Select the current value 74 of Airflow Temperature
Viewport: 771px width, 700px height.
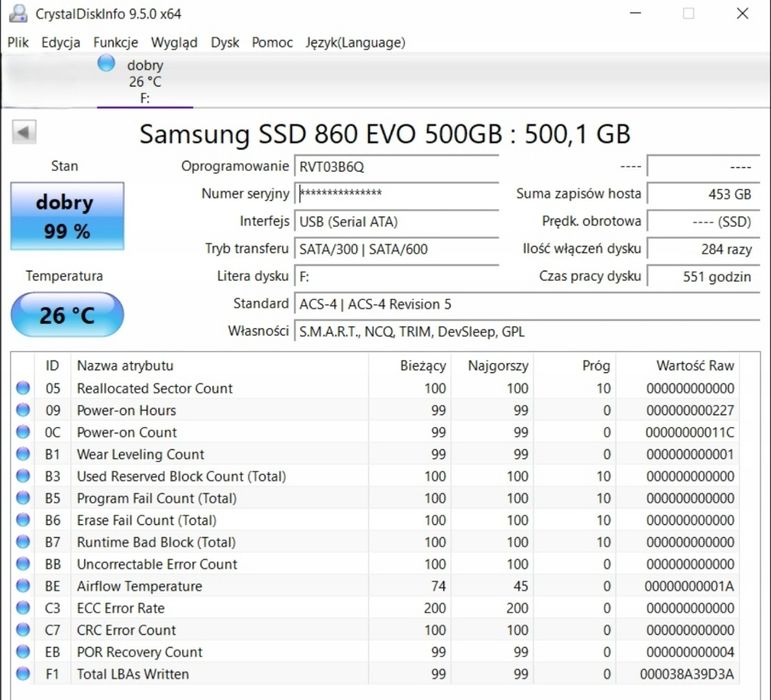pyautogui.click(x=439, y=586)
